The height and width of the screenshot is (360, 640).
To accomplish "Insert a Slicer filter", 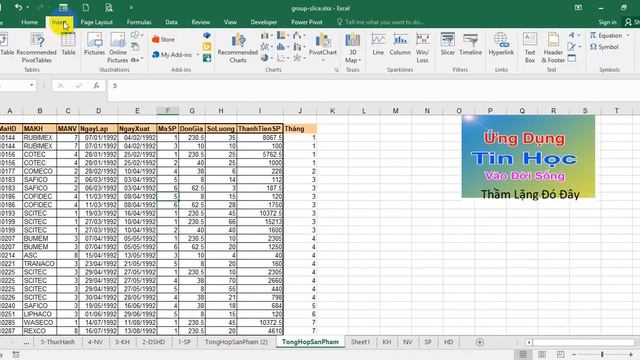I will [448, 44].
